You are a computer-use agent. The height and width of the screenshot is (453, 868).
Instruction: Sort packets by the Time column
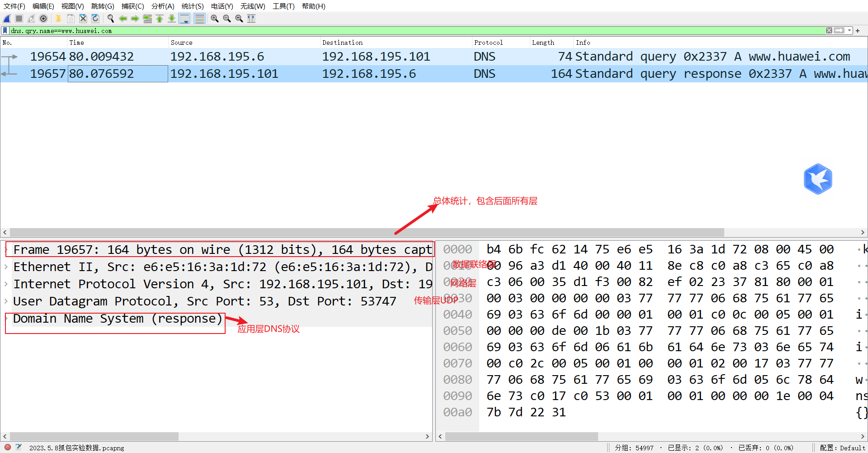coord(118,43)
